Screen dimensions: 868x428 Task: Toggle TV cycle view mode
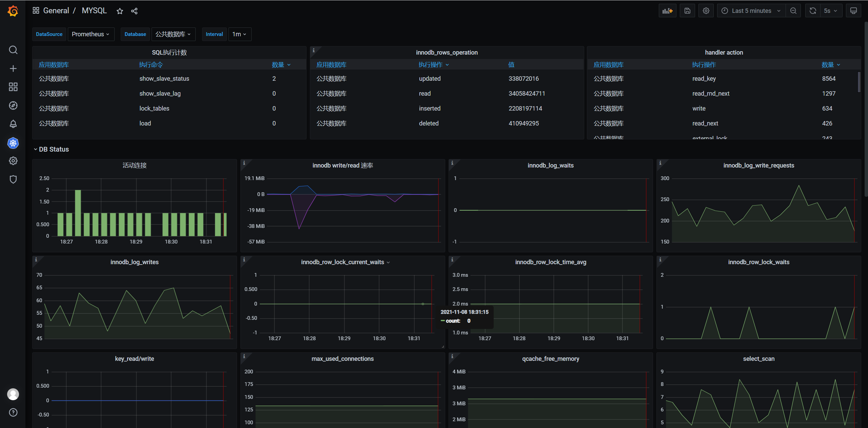[x=853, y=11]
